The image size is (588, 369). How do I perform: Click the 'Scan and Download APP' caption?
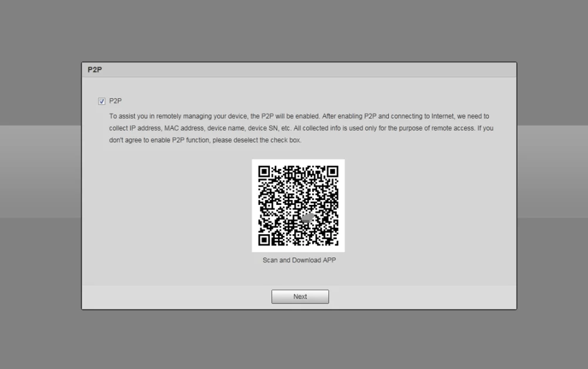(299, 260)
